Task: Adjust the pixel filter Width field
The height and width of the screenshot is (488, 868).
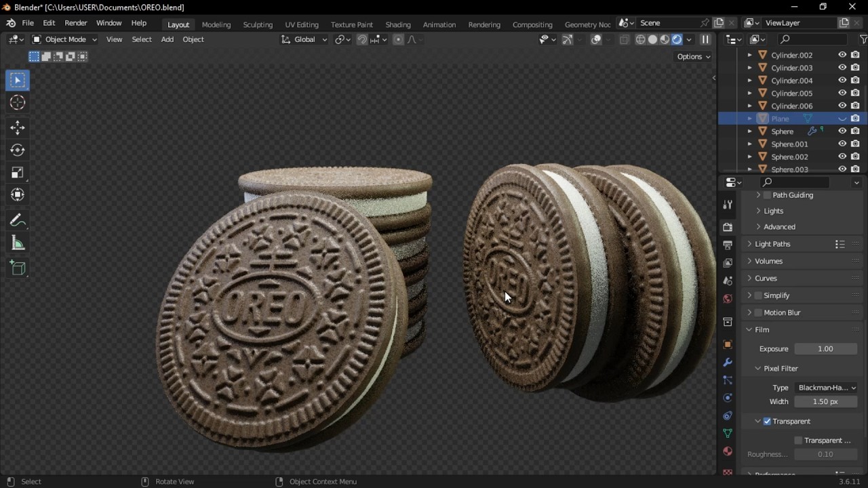Action: 825,402
